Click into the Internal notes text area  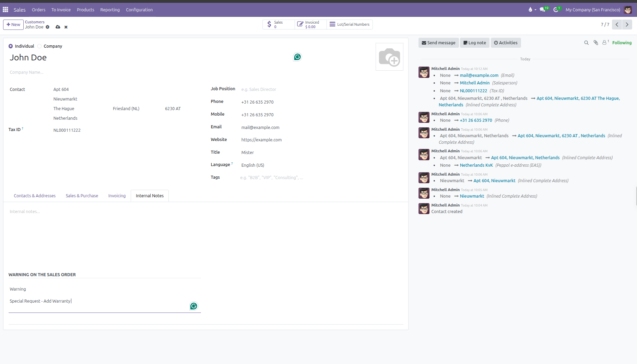[x=206, y=212]
